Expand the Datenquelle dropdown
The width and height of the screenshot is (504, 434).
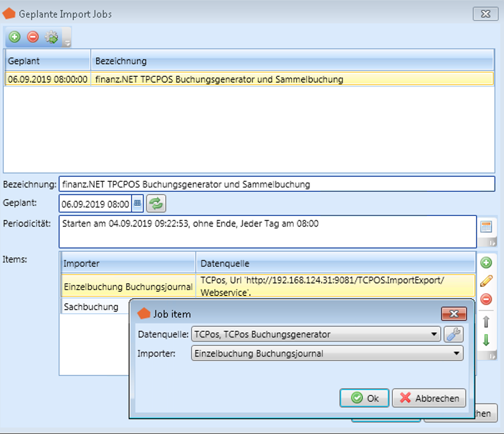(x=434, y=335)
